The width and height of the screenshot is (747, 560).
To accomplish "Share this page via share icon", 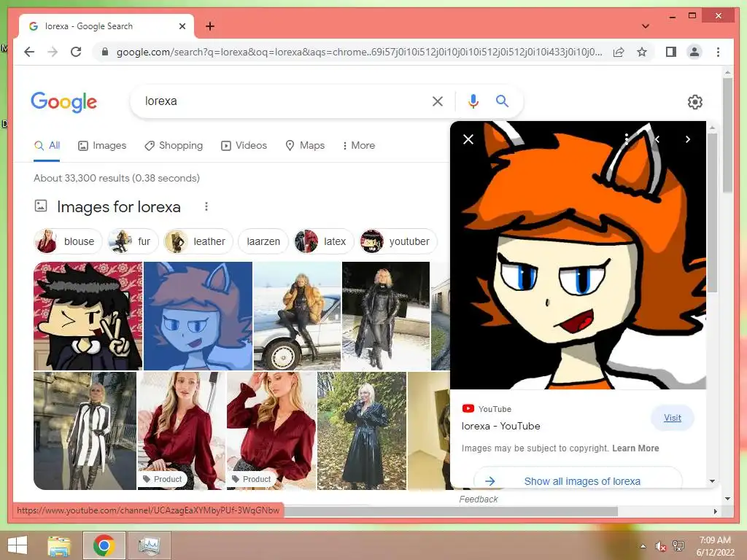I will click(619, 52).
